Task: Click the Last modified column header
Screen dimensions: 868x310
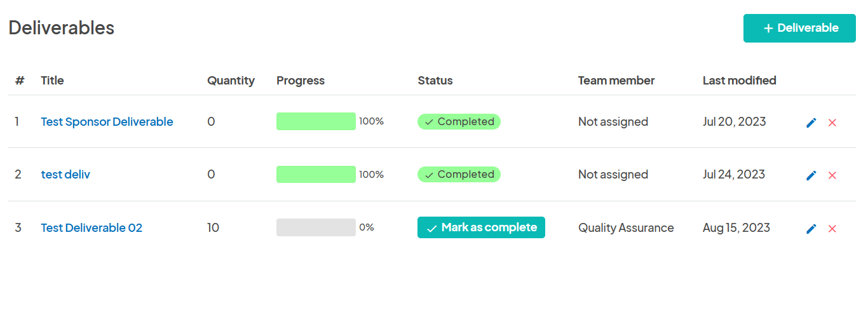Action: [x=739, y=80]
